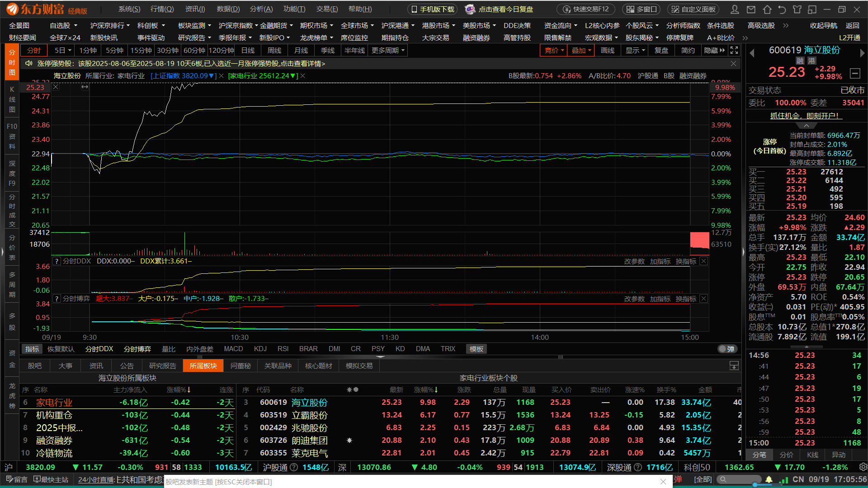Close the 涨停强势股 notification bar

pyautogui.click(x=733, y=64)
